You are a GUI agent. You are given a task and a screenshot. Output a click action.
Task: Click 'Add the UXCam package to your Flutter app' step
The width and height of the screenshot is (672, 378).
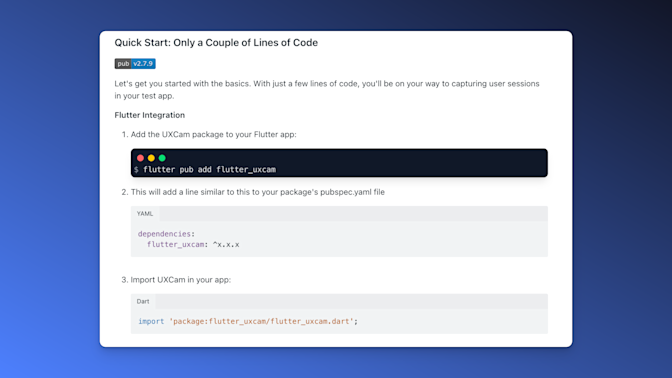[213, 134]
